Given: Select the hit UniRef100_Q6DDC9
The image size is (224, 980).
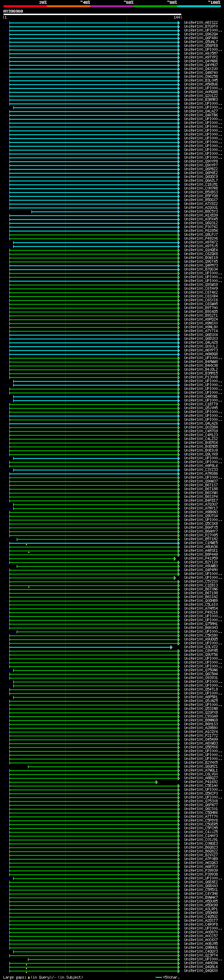Looking at the screenshot, I should (x=201, y=177).
